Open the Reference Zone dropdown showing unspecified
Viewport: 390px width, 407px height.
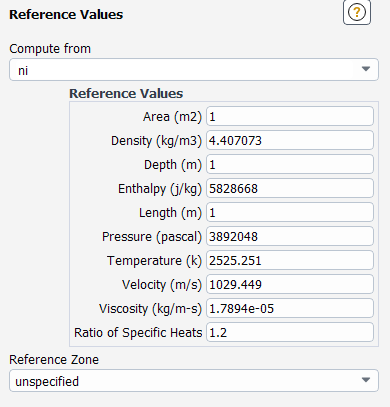point(194,380)
